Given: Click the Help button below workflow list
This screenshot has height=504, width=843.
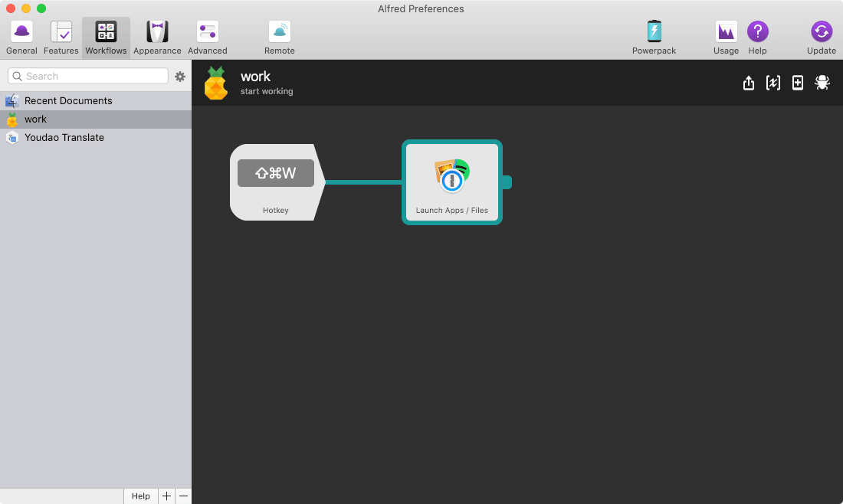Looking at the screenshot, I should click(x=141, y=496).
